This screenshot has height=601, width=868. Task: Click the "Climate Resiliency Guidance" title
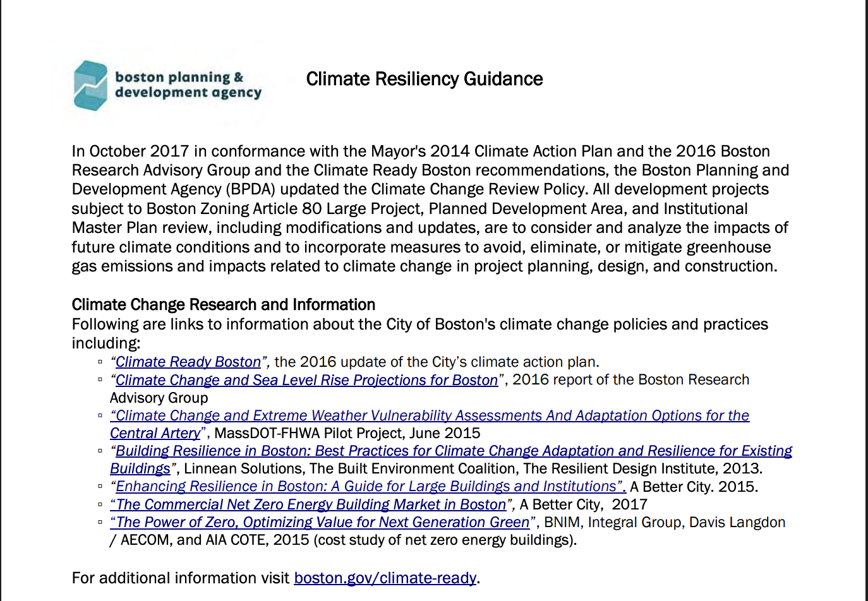tap(425, 79)
